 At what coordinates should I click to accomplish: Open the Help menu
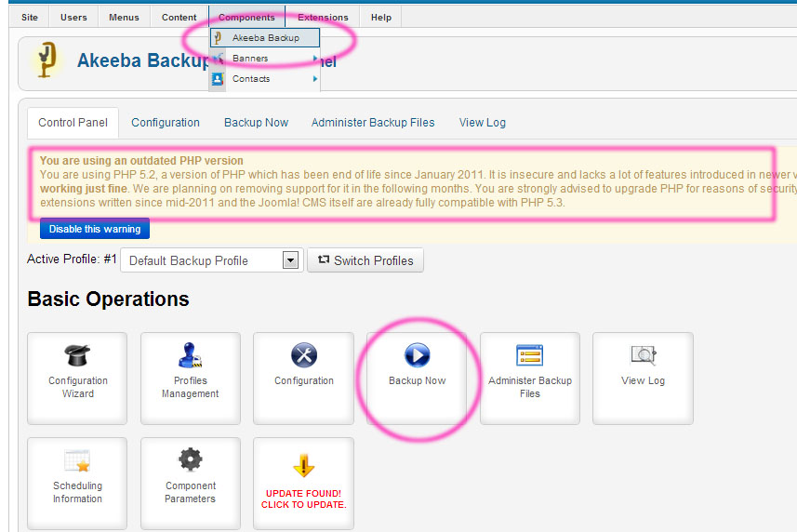(x=381, y=18)
